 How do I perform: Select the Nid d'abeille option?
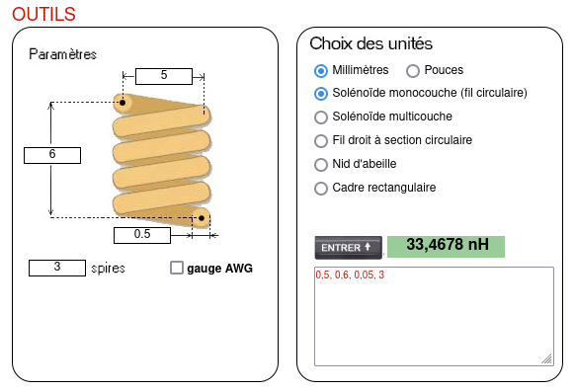pos(321,165)
